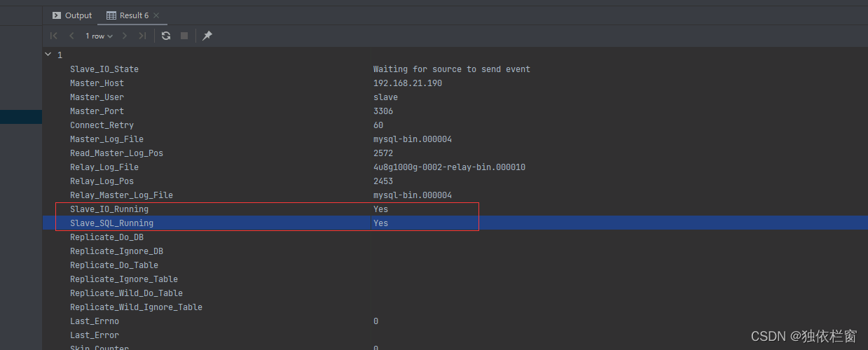Select the Relay_Master_Log_File value mysql-bin.000004
The image size is (868, 350).
pyautogui.click(x=413, y=195)
